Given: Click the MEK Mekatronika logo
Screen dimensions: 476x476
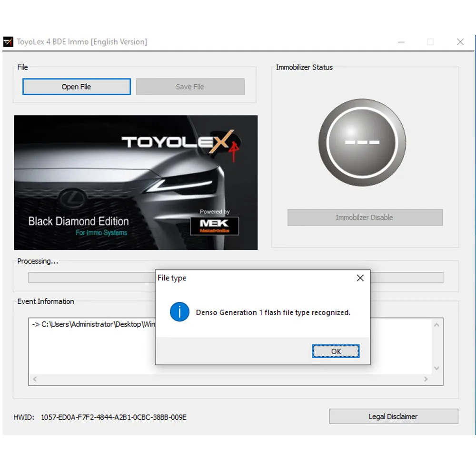Looking at the screenshot, I should pos(214,226).
